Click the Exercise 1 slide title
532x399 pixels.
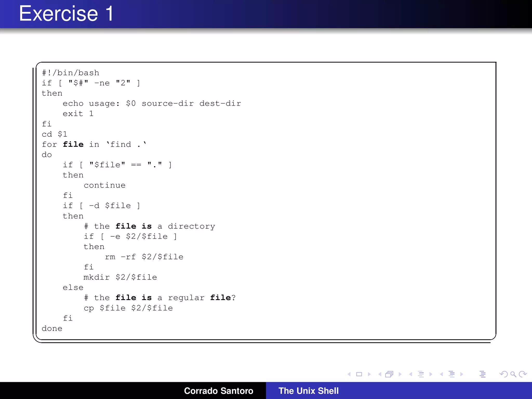(66, 14)
